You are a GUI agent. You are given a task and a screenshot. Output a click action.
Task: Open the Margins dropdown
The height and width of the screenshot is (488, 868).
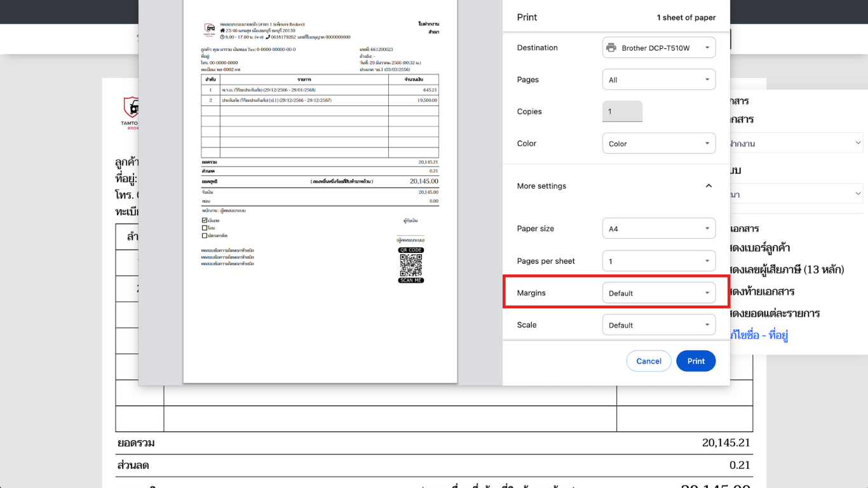click(658, 293)
